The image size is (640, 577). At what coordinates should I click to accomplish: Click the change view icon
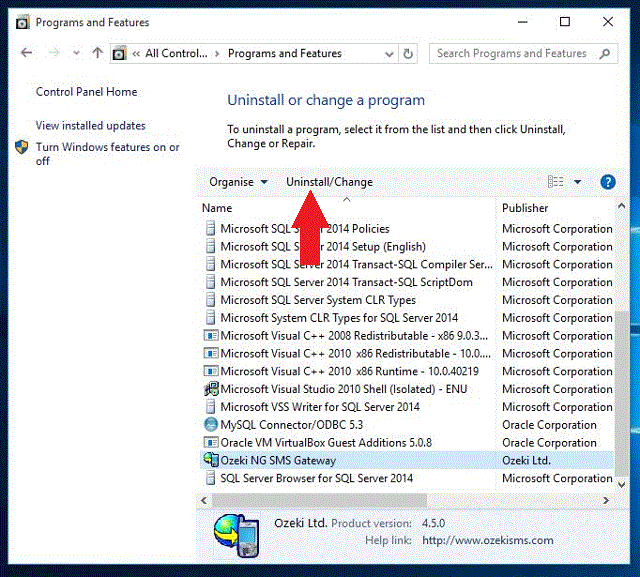pyautogui.click(x=555, y=182)
